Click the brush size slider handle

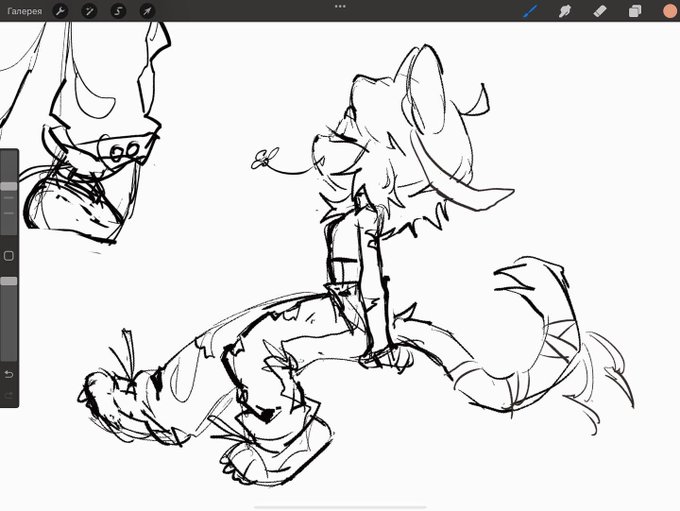(x=9, y=186)
